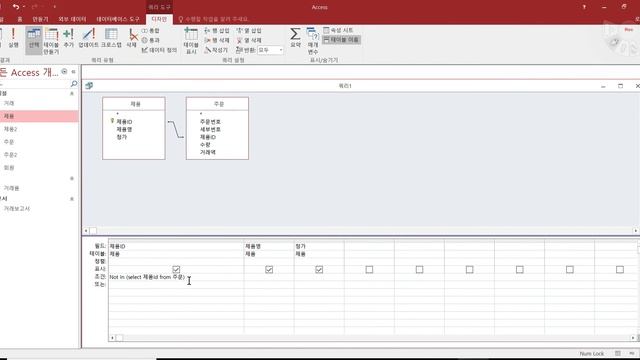Collapse the Reports group above 거래보고서
This screenshot has height=360, width=640.
(72, 199)
